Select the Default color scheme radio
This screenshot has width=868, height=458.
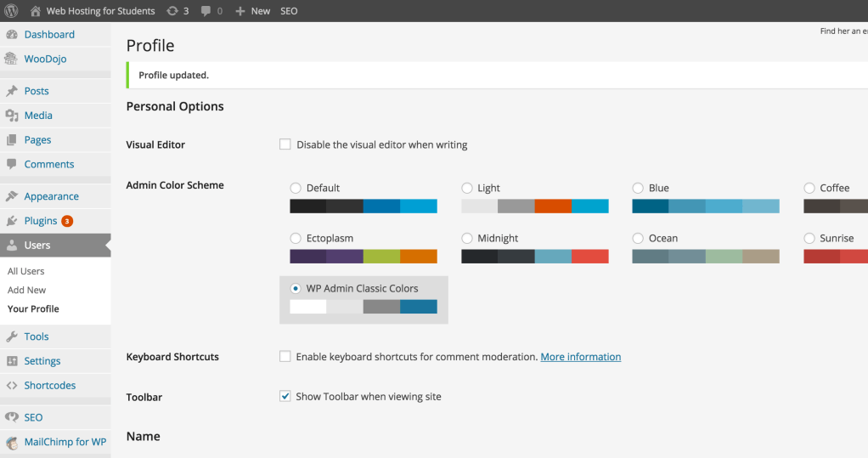click(296, 188)
